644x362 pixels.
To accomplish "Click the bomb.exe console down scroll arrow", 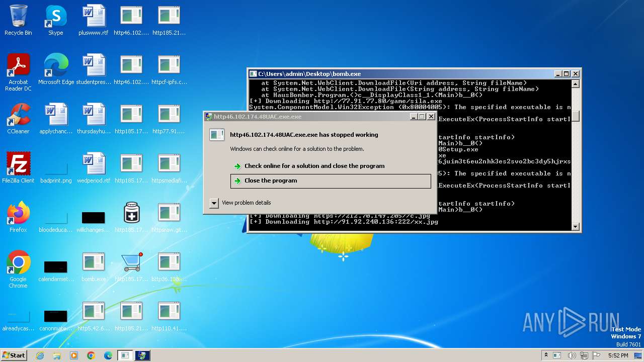I will pyautogui.click(x=576, y=227).
